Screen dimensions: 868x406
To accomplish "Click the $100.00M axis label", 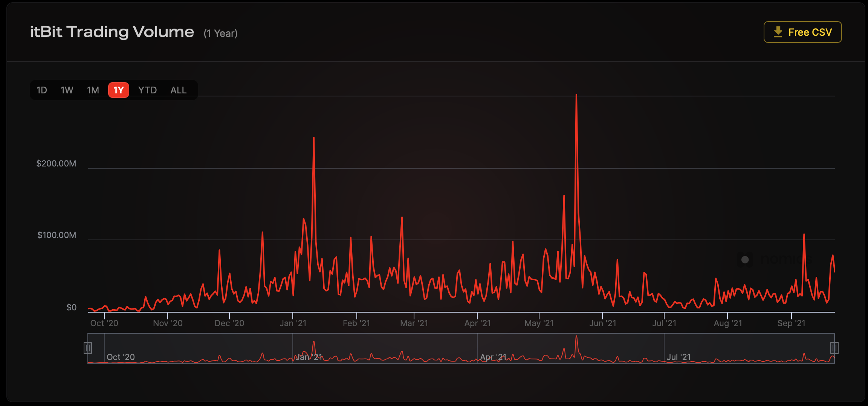I will click(x=57, y=235).
